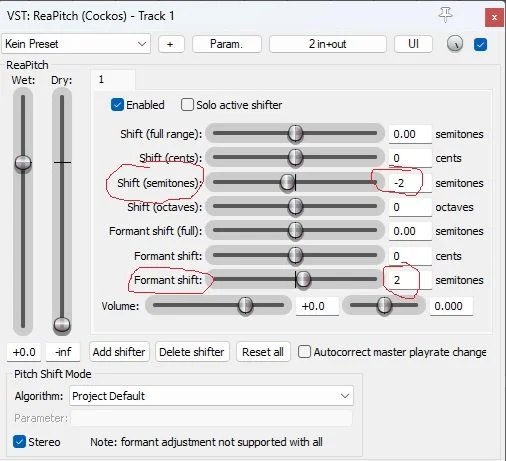The width and height of the screenshot is (506, 461).
Task: Click the Reset all button
Action: point(263,352)
